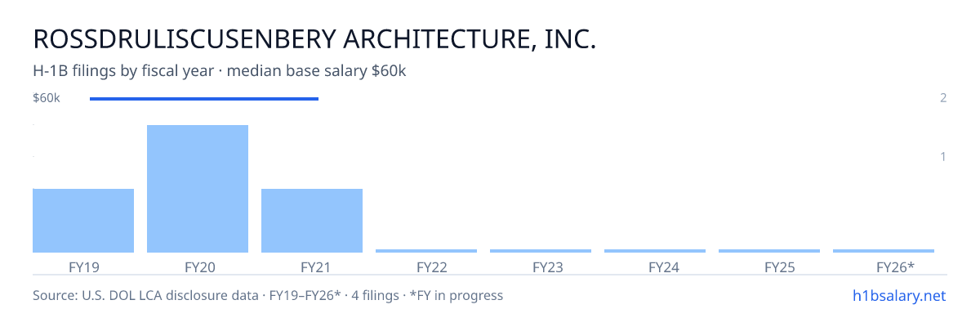Click the FY19 axis label
980x327 pixels.
(x=83, y=267)
